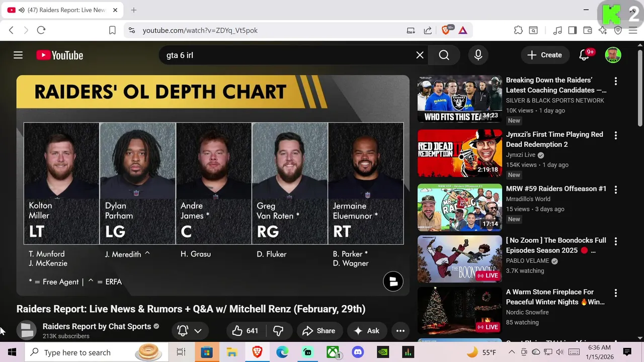This screenshot has height=362, width=644.
Task: Expand subscription notification bell dropdown
Action: coord(189,331)
